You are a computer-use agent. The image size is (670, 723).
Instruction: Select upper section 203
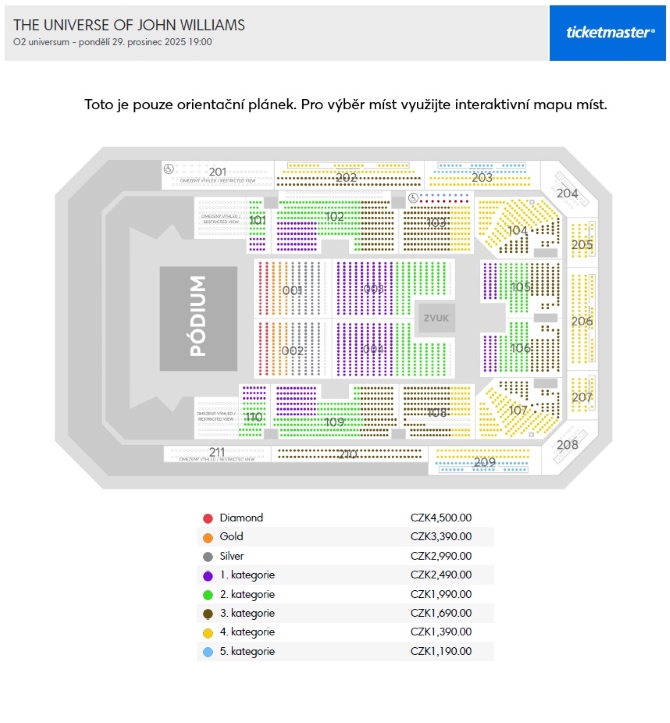[482, 175]
